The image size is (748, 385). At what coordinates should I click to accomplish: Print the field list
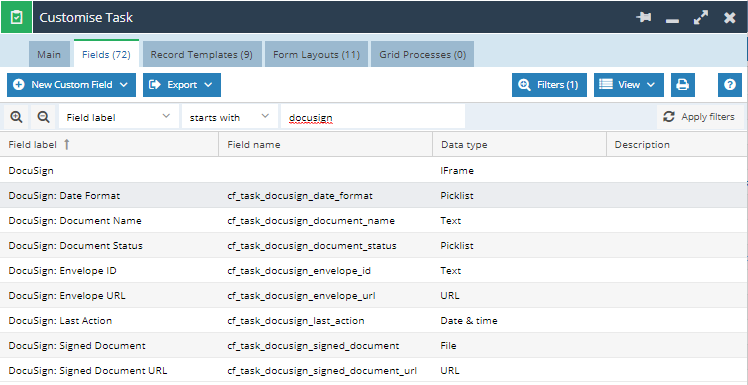tap(683, 85)
